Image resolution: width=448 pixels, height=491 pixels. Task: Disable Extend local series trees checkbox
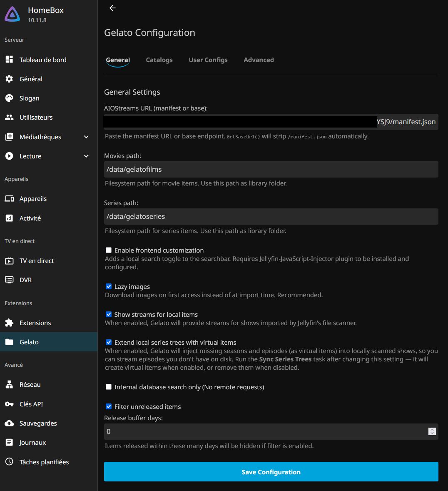pyautogui.click(x=109, y=342)
